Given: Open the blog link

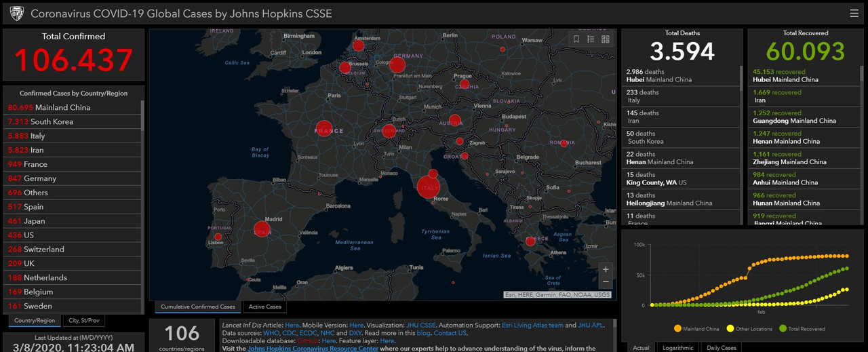Looking at the screenshot, I should [423, 333].
